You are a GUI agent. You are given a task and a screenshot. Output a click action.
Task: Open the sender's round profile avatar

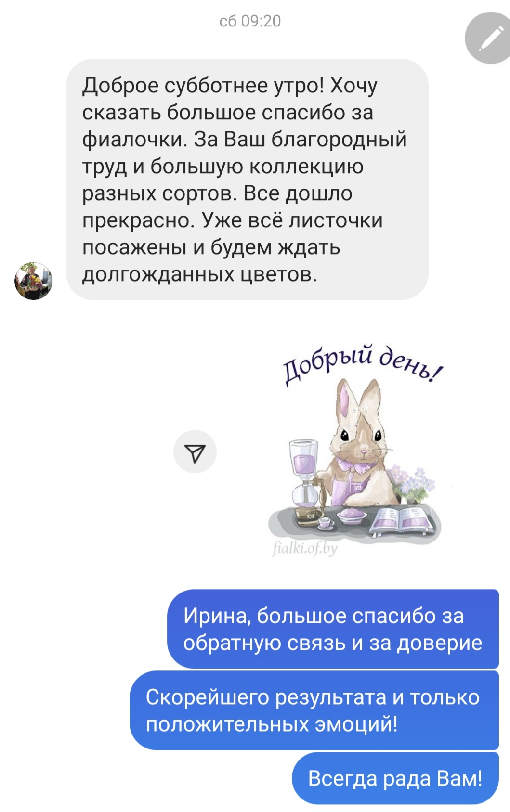tap(33, 281)
